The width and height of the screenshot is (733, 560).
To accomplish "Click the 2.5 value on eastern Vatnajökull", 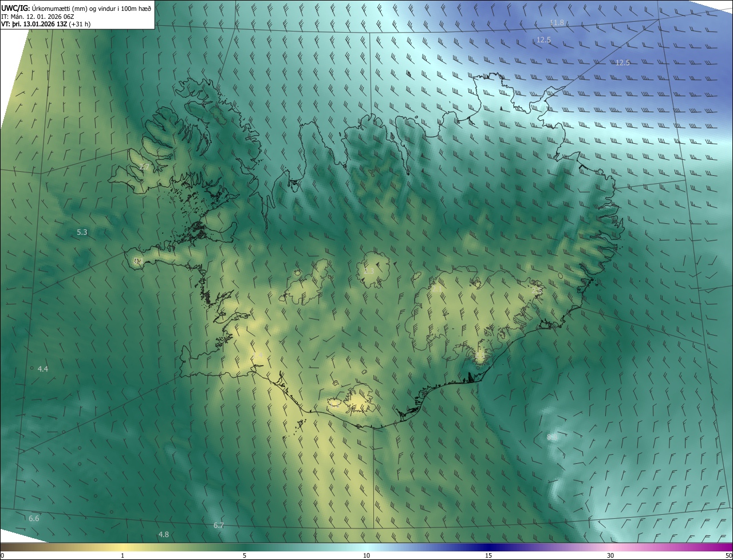I will tap(537, 291).
